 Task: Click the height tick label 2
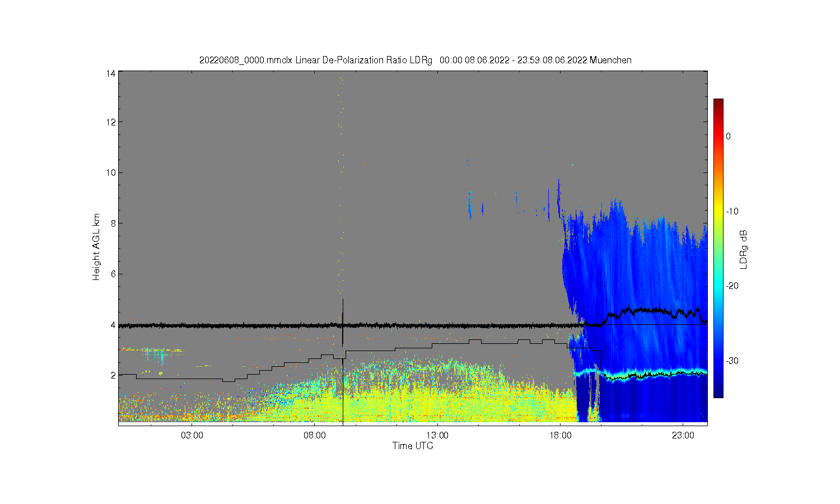[114, 375]
